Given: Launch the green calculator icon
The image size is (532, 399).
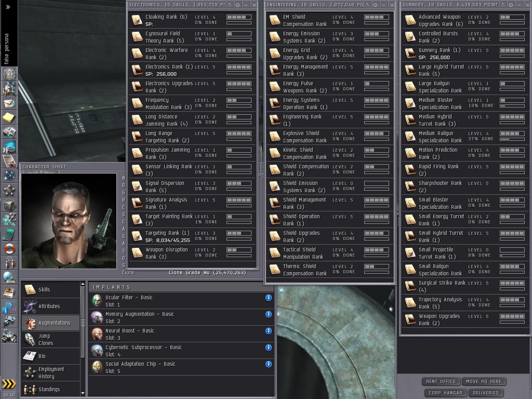Looking at the screenshot, I should pyautogui.click(x=9, y=234).
